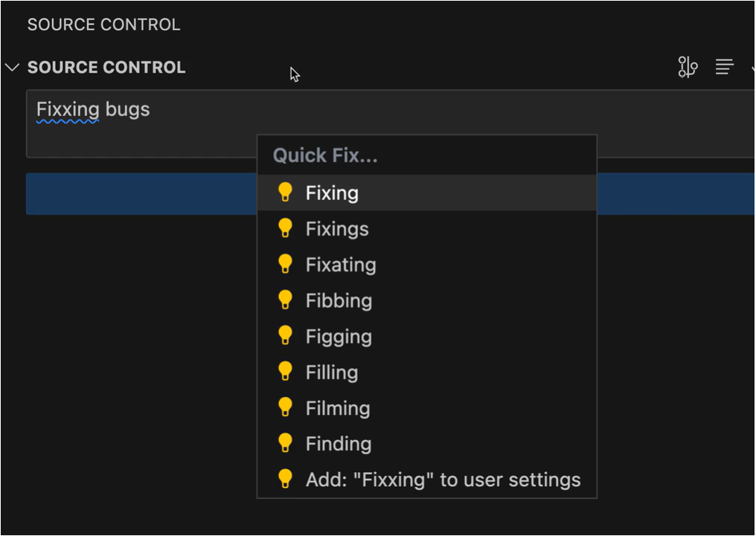
Task: Click the lightbulb icon beside Fibbing
Action: [285, 300]
